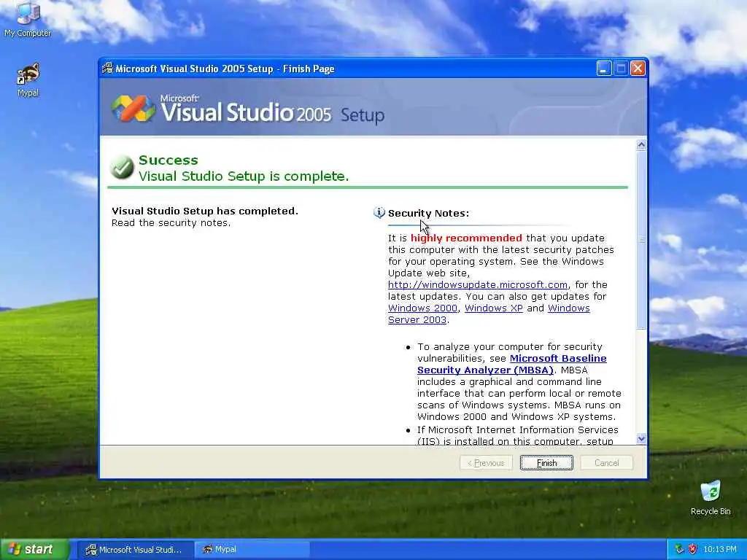Click the network tray icon in system tray
This screenshot has width=747, height=560.
(679, 549)
